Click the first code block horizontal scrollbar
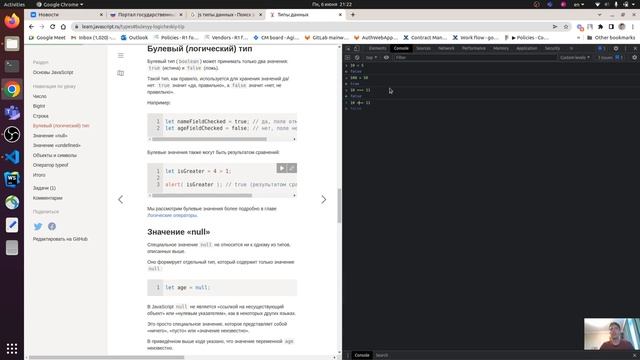The height and width of the screenshot is (360, 640). pos(209,139)
